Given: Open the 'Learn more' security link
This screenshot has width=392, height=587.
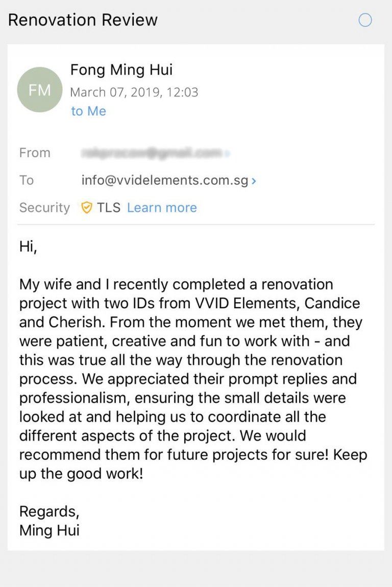Looking at the screenshot, I should coord(162,208).
